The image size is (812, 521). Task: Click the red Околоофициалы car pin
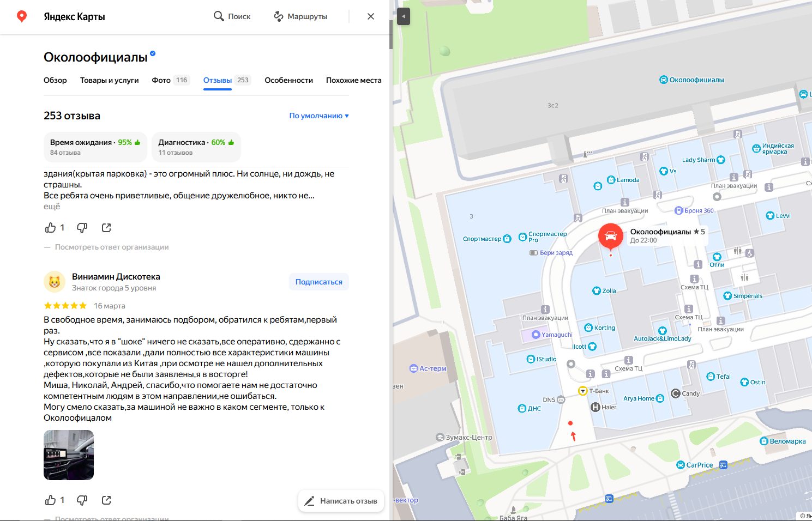[611, 237]
